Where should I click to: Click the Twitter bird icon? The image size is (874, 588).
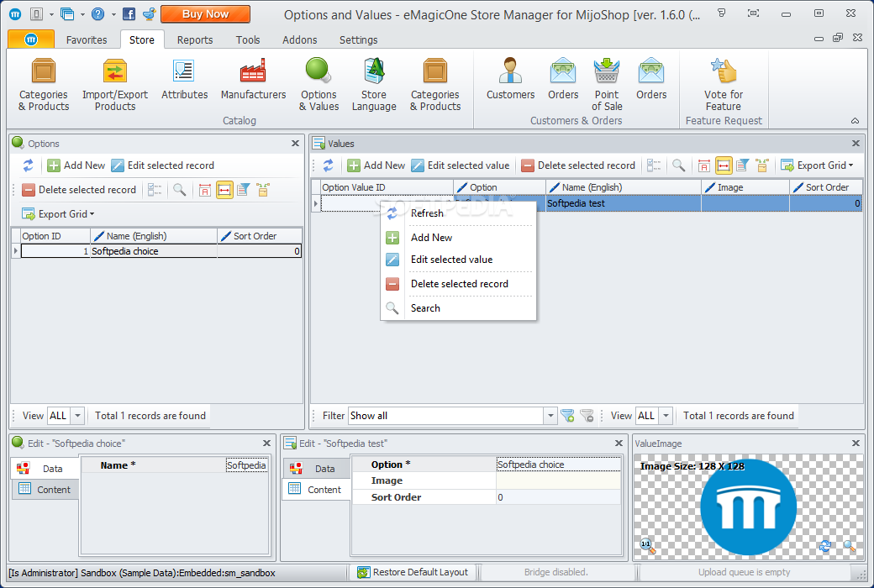(149, 14)
